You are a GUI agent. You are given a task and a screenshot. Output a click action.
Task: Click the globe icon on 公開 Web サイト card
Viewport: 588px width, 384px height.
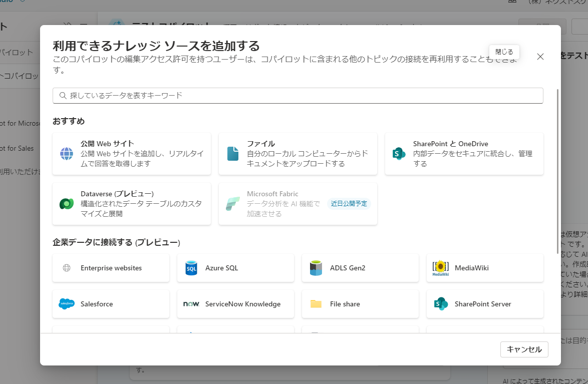pyautogui.click(x=67, y=154)
